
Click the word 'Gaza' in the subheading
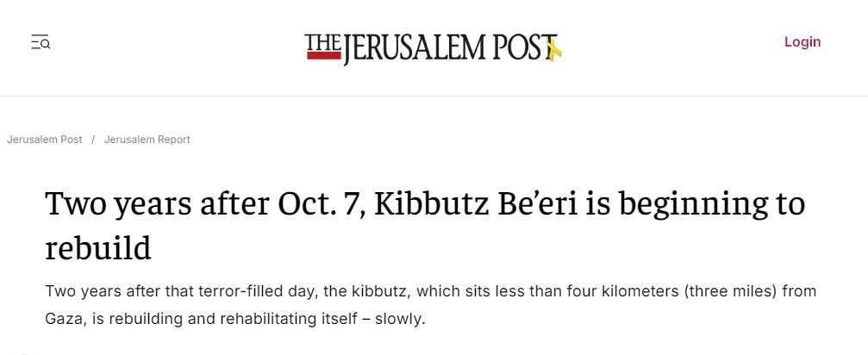click(64, 319)
